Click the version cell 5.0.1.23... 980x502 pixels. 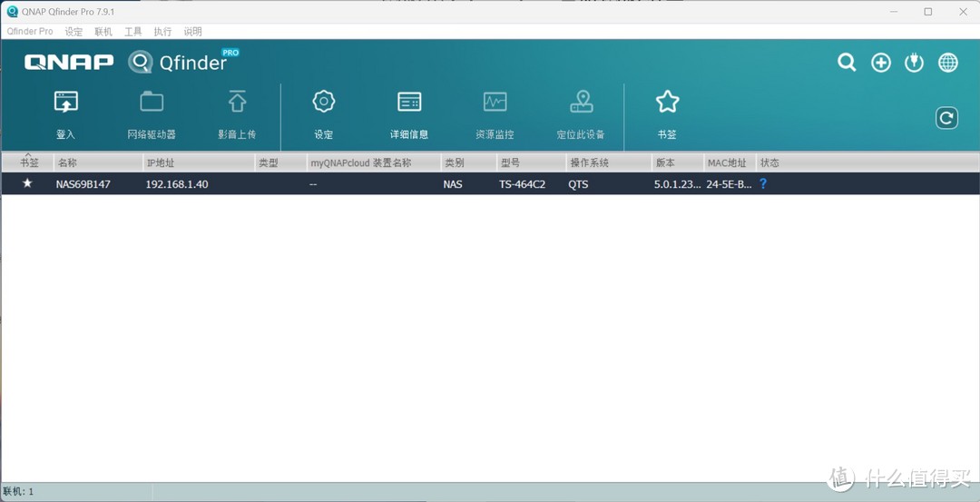[x=677, y=184]
